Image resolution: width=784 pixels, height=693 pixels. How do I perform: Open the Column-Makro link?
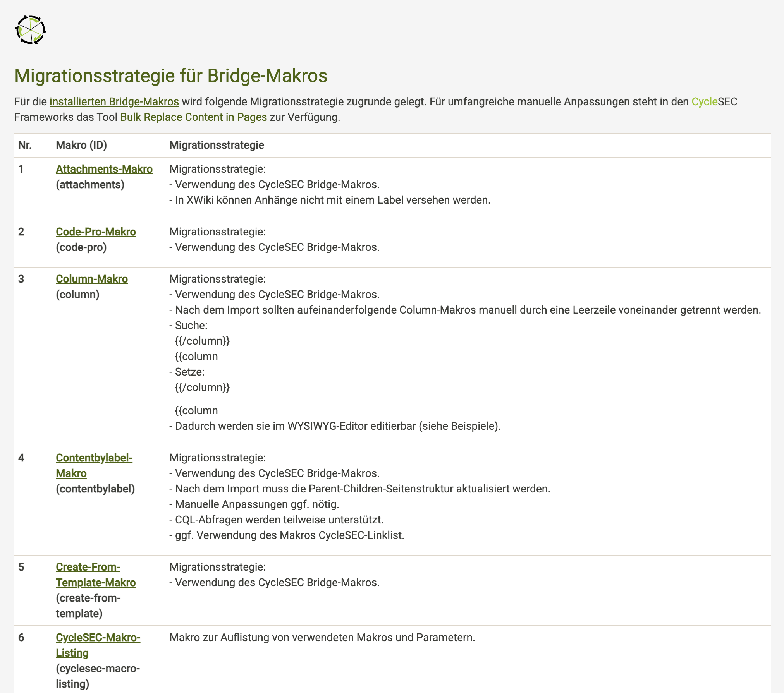click(91, 279)
